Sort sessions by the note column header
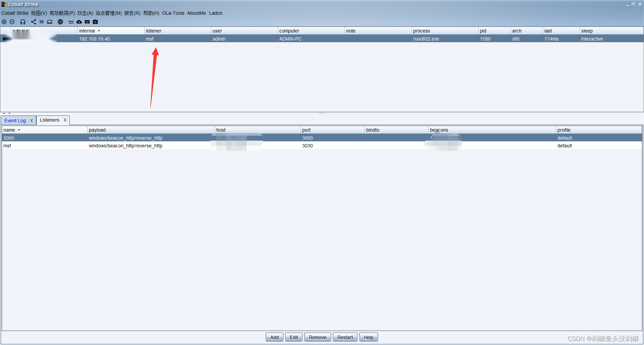 click(x=378, y=31)
